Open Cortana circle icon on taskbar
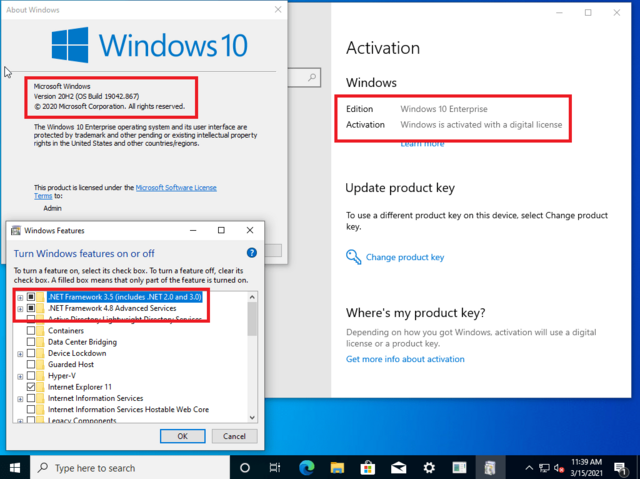This screenshot has height=479, width=640. 244,468
